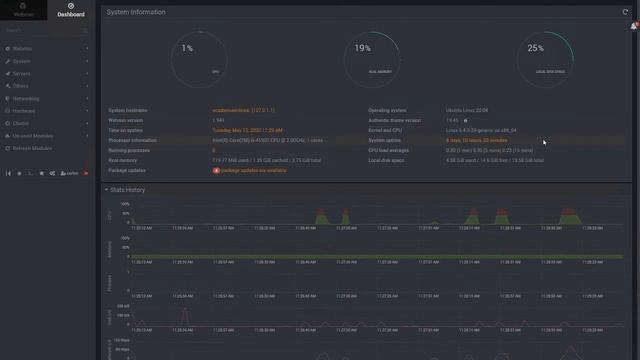Click the sidebar Search field
Viewport: 640px width, 360px height.
(x=43, y=31)
